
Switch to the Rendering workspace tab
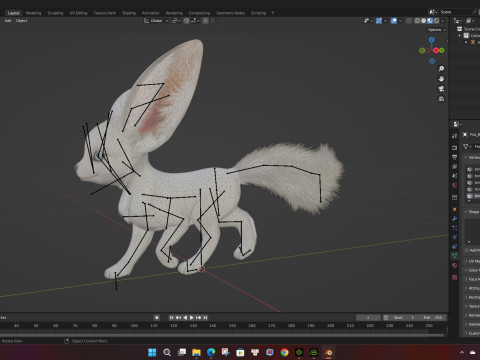pos(174,13)
